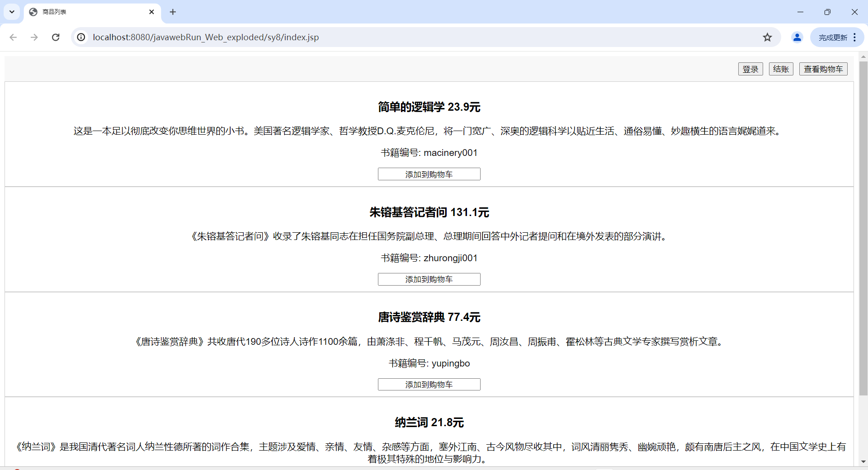Screen dimensions: 868x470
Task: Add 朱镕基答记者问 to the shopping cart
Action: tap(429, 279)
